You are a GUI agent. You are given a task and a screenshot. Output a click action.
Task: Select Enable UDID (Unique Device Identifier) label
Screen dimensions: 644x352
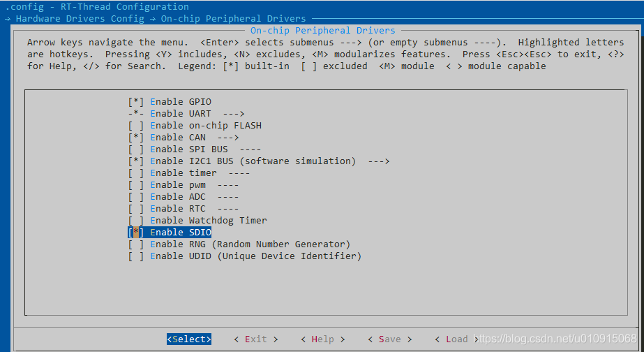click(256, 256)
